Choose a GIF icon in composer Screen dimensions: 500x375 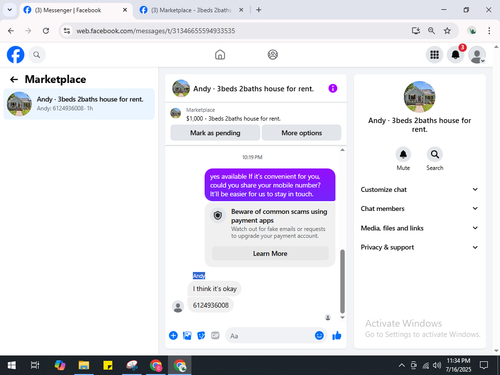click(215, 335)
